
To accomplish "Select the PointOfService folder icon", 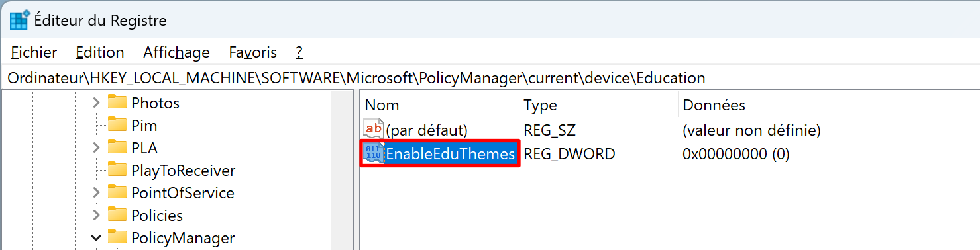I will coord(117,192).
